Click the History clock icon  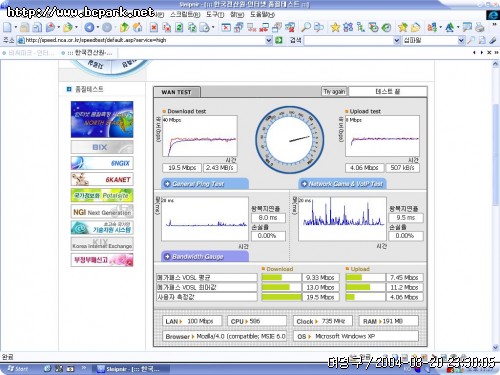pyautogui.click(x=386, y=28)
